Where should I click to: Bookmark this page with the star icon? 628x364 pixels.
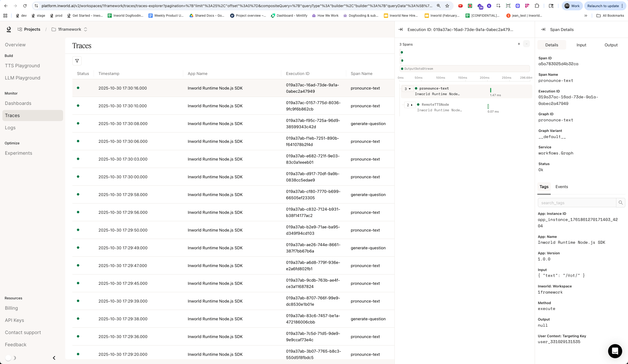click(x=447, y=6)
